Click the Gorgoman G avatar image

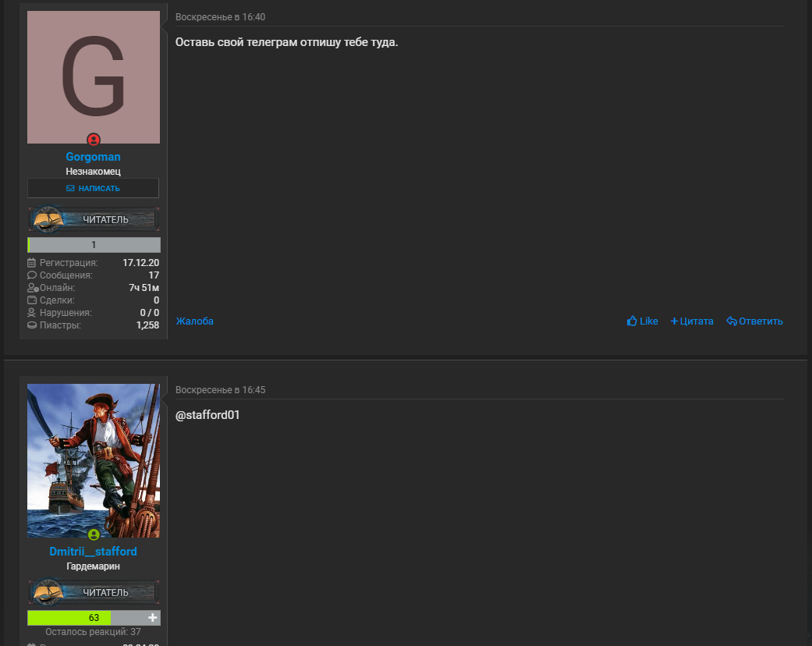94,77
